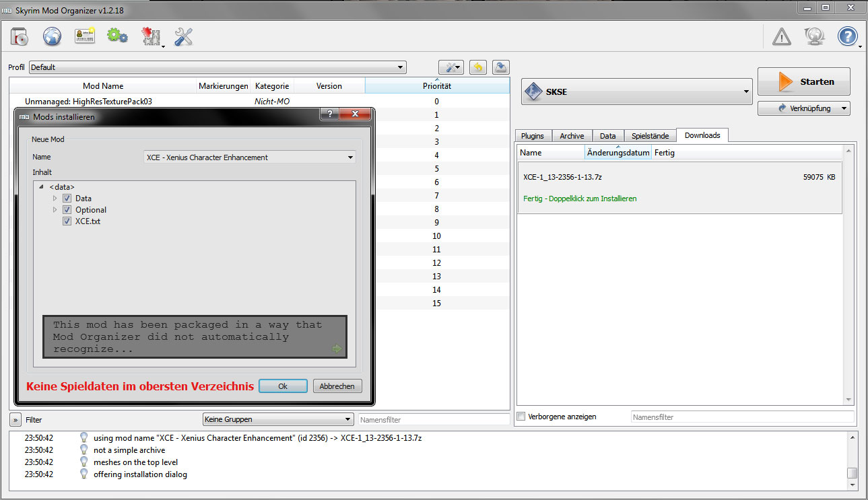Click the blue help question mark icon
The height and width of the screenshot is (500, 868).
(847, 37)
